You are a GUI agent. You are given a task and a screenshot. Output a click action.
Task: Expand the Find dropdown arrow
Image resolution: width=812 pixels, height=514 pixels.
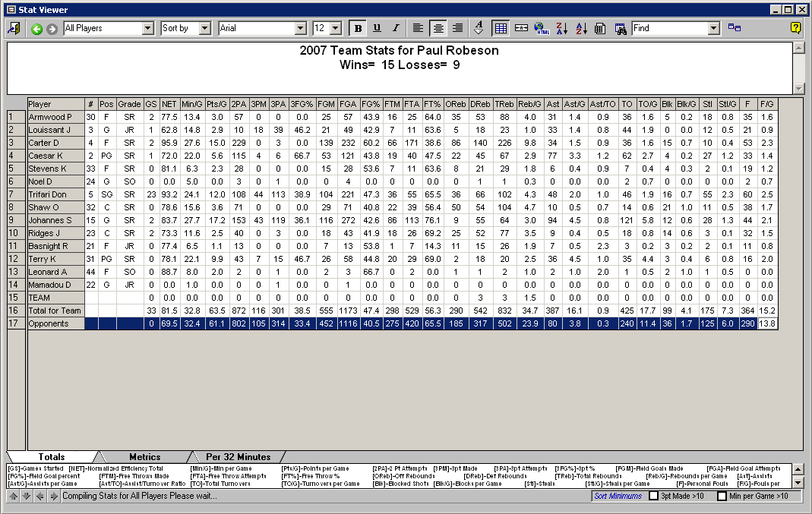pos(714,28)
